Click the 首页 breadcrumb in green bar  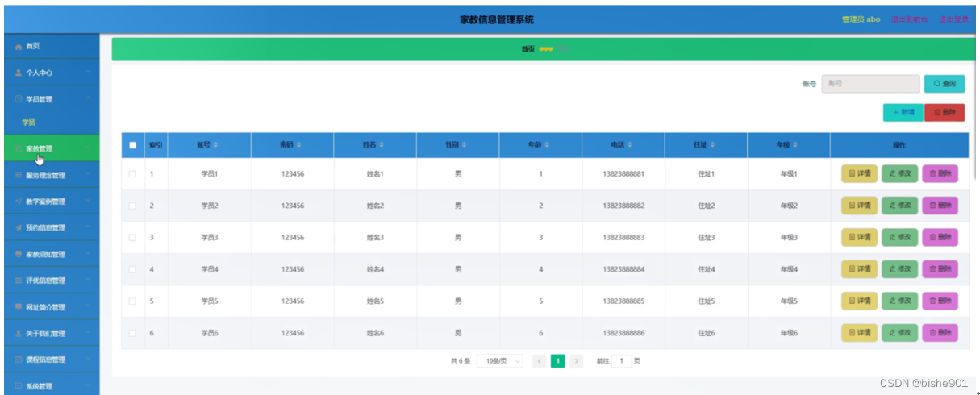point(528,49)
